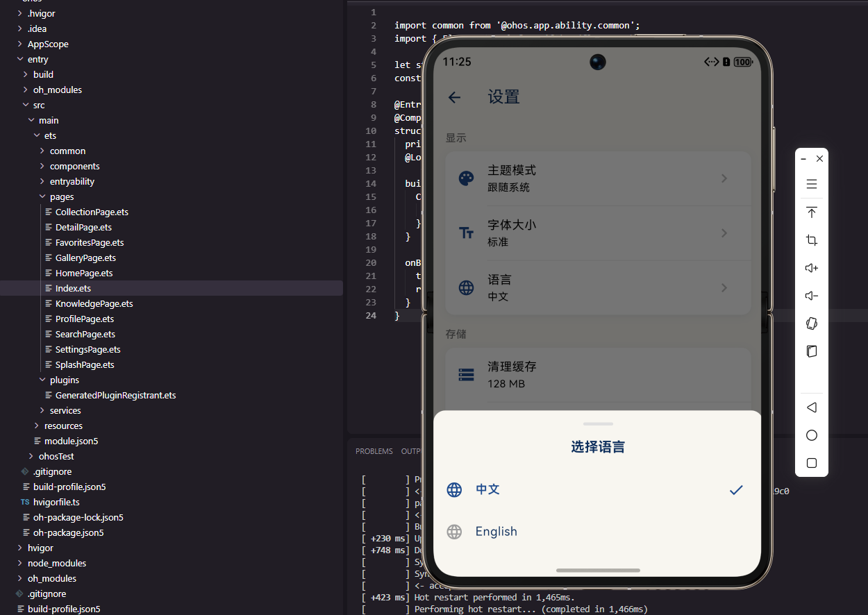This screenshot has width=868, height=615.
Task: Switch to the PROBLEMS tab
Action: coord(374,450)
